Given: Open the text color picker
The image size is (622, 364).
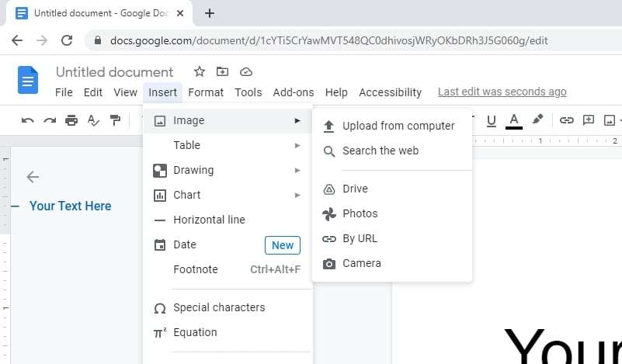Looking at the screenshot, I should click(514, 121).
